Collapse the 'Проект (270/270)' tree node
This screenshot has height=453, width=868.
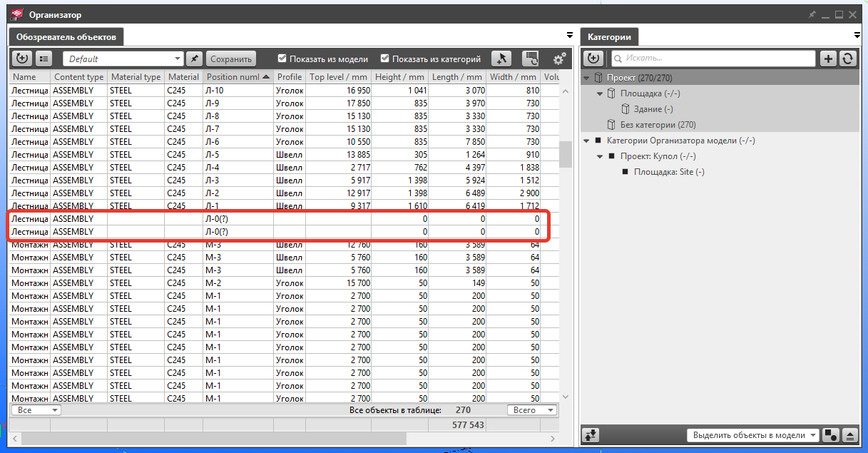click(587, 78)
